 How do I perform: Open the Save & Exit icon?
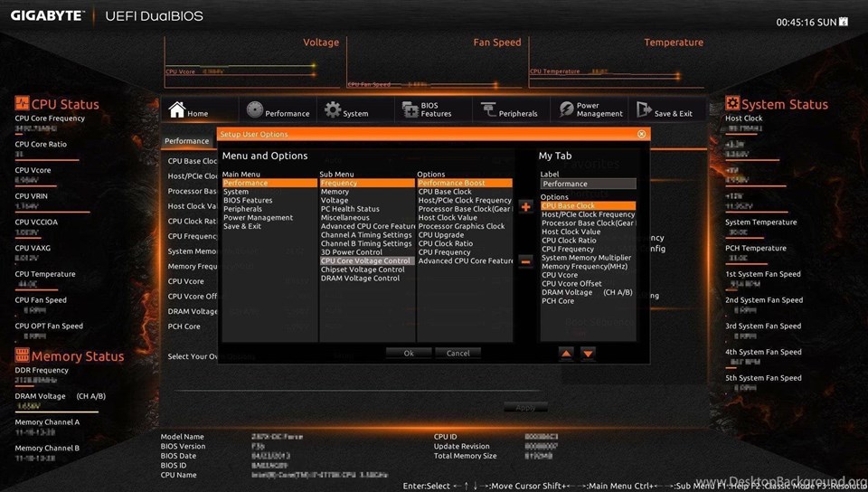[x=644, y=109]
